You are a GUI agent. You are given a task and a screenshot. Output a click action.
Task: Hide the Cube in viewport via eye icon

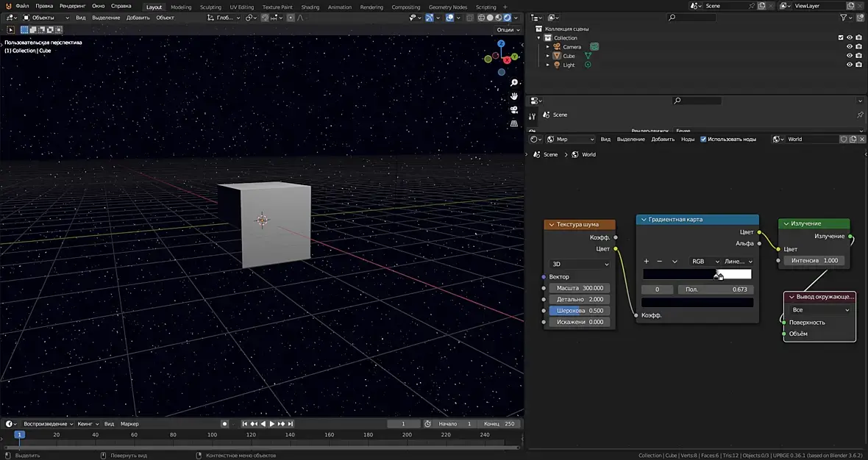[x=849, y=56]
